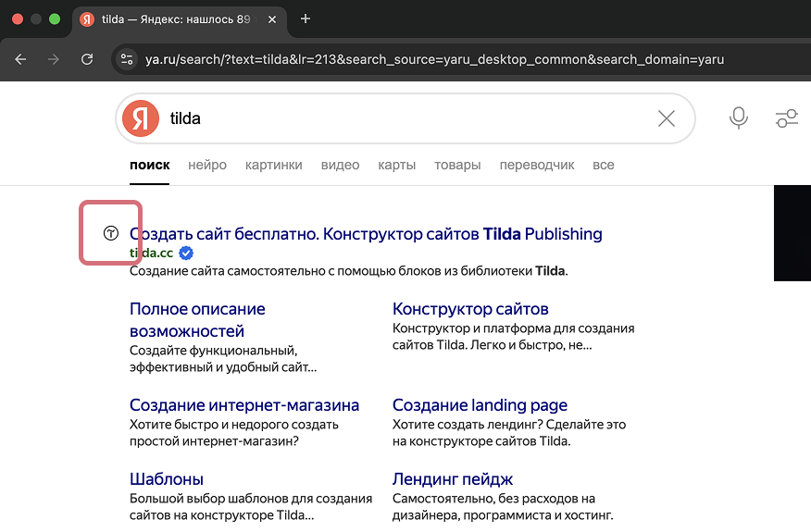Reload the page with refresh icon
811x532 pixels.
click(x=87, y=59)
